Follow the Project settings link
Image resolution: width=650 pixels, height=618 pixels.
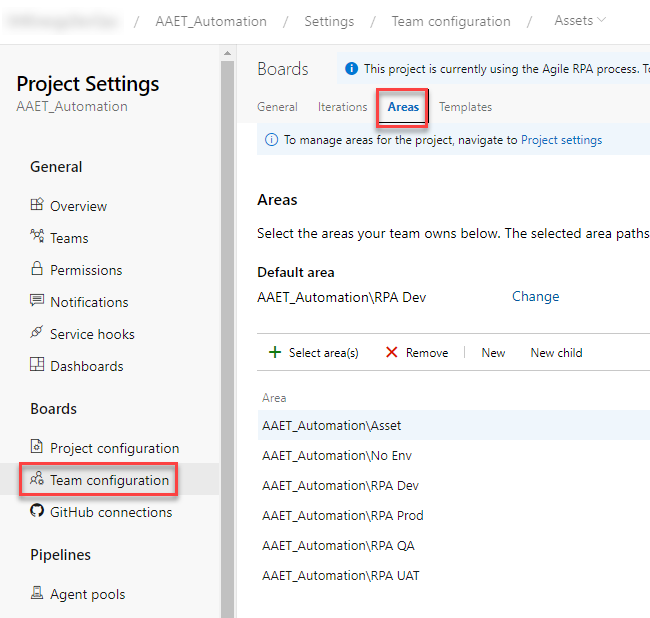tap(561, 140)
